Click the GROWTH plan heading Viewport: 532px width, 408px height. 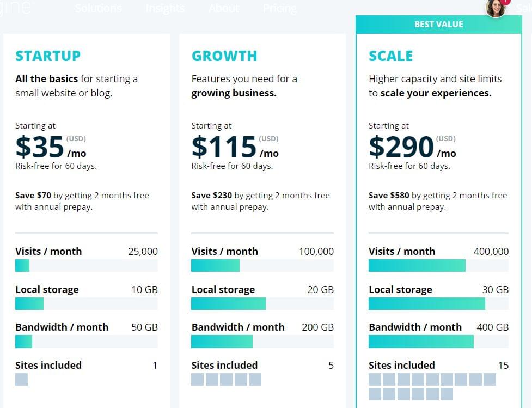coord(224,56)
